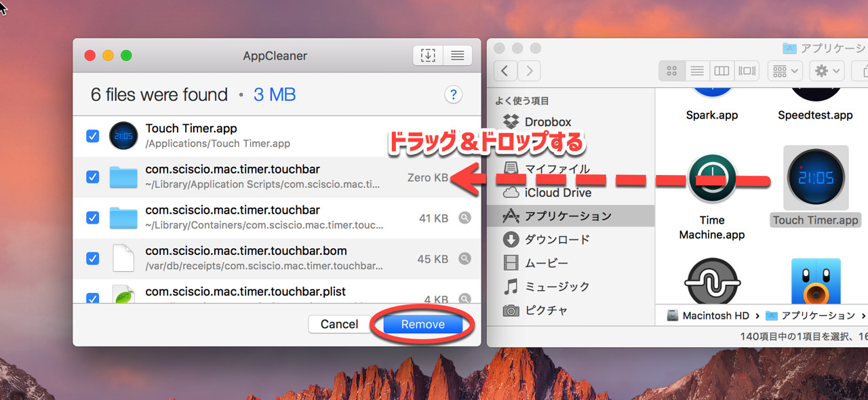Uncheck Application Scripts com.sciscio.mac.timer.touchbar checkbox
This screenshot has height=400, width=868.
click(x=93, y=177)
